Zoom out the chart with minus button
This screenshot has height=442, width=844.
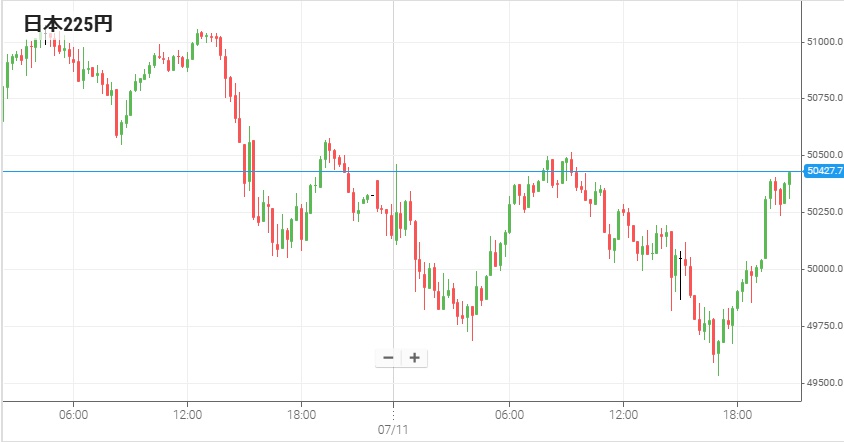pos(388,358)
